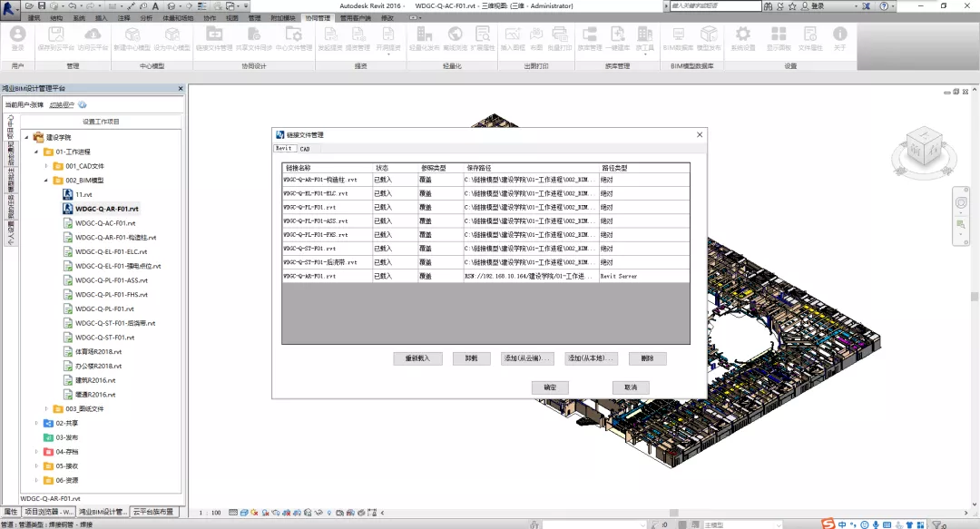Collapse the 002_BIM模型 folder

[44, 181]
